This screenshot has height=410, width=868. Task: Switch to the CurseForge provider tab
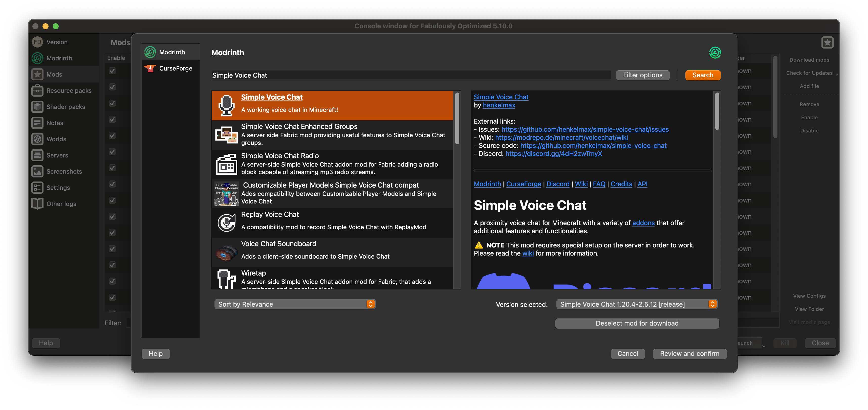[x=170, y=69]
